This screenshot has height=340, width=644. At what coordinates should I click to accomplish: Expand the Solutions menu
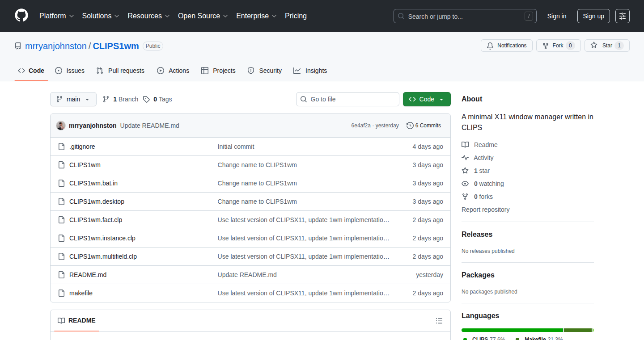101,16
